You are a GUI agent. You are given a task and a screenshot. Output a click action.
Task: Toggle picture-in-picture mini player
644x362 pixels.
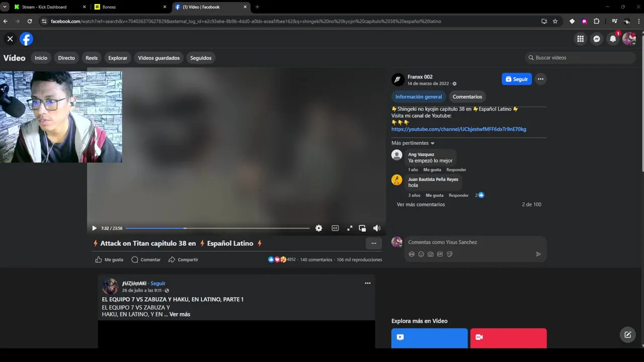pos(362,228)
